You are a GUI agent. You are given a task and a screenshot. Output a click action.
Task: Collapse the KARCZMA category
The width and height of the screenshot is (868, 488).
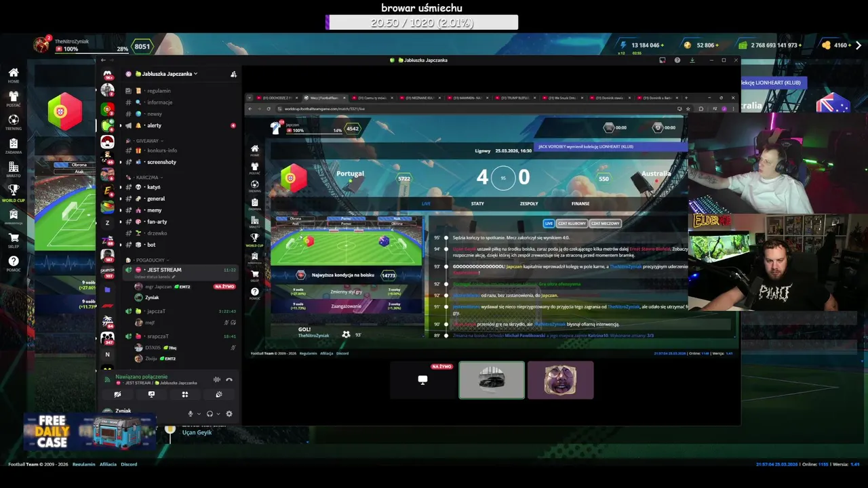(147, 177)
